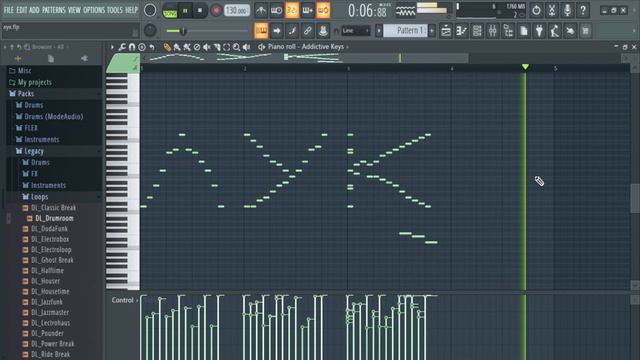Click the main pitch knob
Screen dimensions: 640x360
[x=150, y=30]
